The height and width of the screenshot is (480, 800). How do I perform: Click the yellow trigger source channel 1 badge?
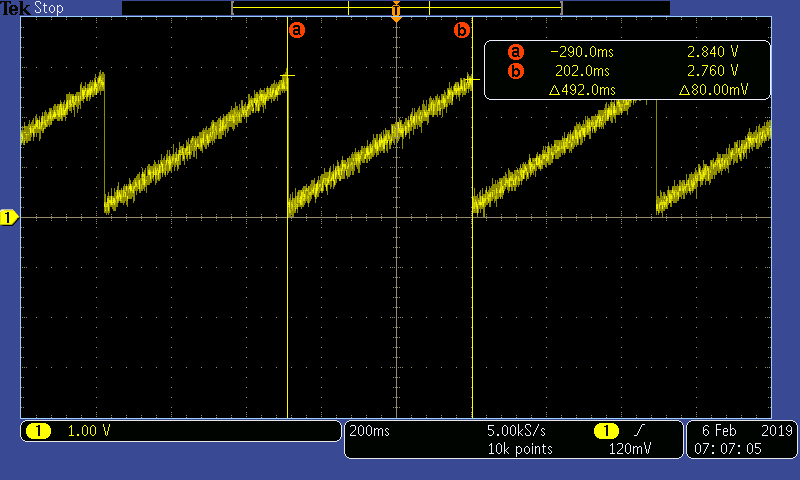(x=606, y=431)
